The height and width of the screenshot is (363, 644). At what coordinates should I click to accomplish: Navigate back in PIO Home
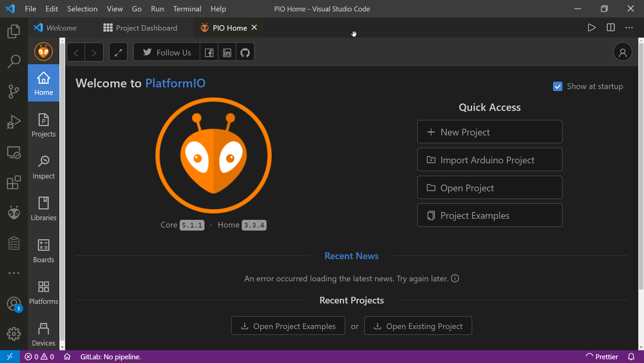[76, 52]
